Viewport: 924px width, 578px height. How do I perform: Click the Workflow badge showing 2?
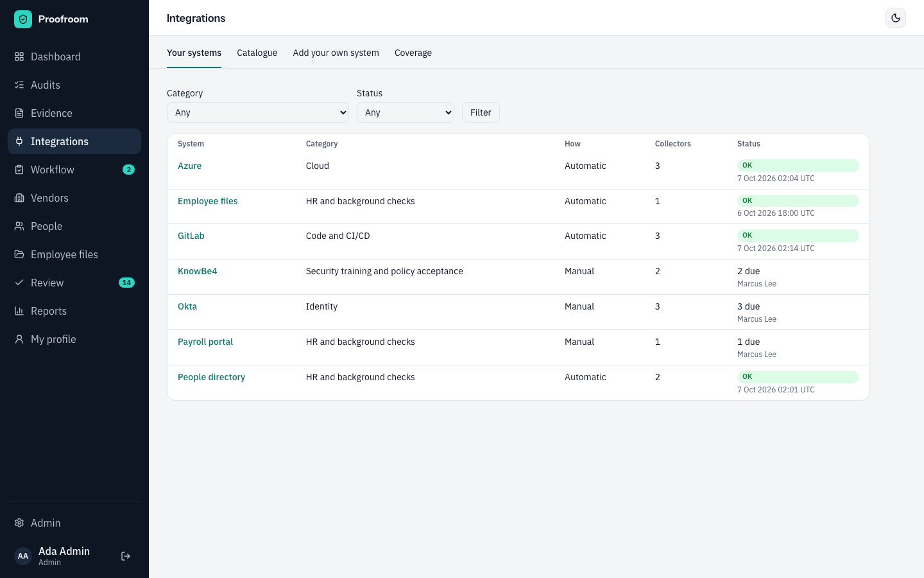point(128,170)
